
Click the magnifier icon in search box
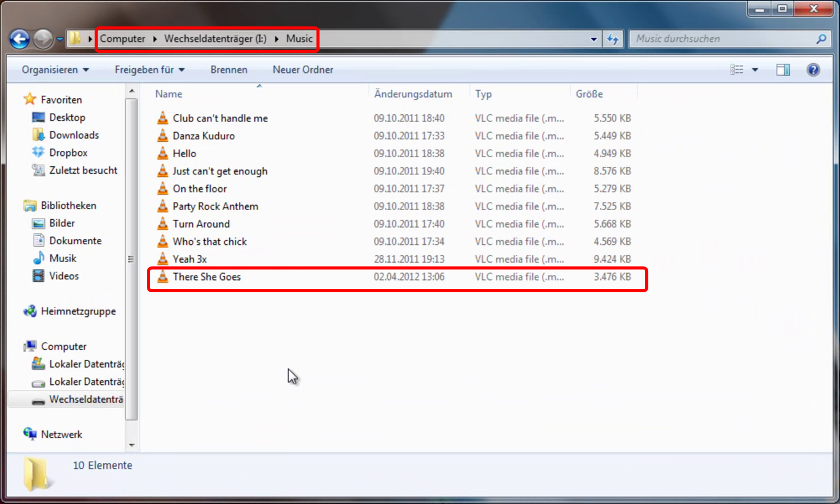click(x=821, y=39)
